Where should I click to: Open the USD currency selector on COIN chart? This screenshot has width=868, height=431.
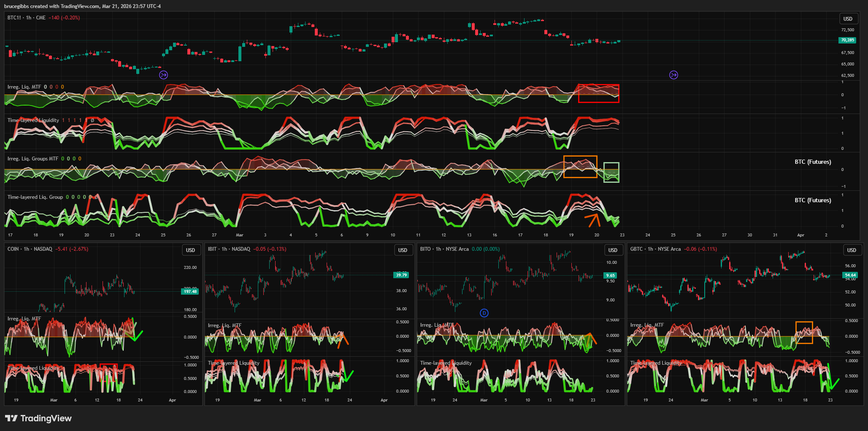[x=190, y=250]
